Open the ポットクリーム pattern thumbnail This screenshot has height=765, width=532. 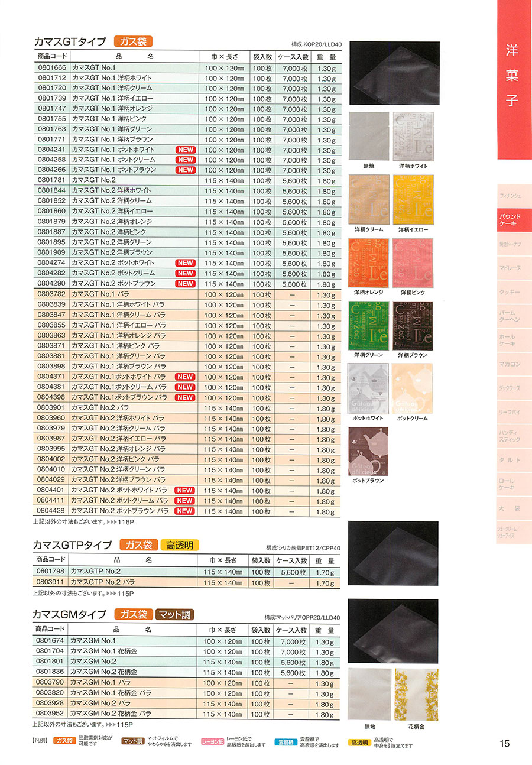click(413, 388)
